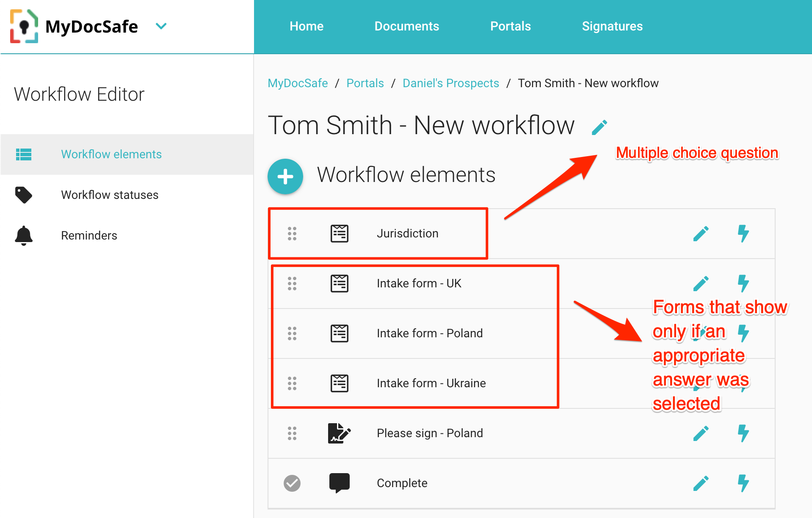Open the lightning actions for Jurisdiction
This screenshot has height=518, width=812.
pyautogui.click(x=743, y=234)
